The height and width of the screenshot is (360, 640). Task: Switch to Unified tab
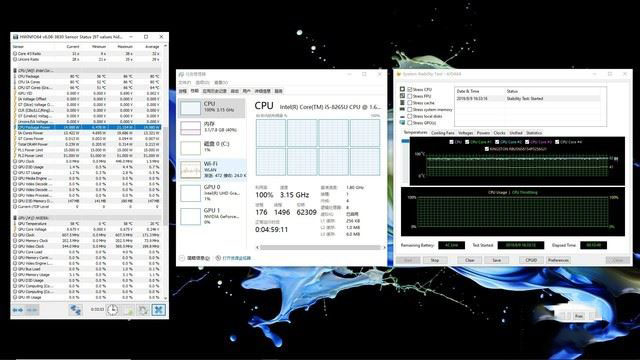[x=516, y=133]
